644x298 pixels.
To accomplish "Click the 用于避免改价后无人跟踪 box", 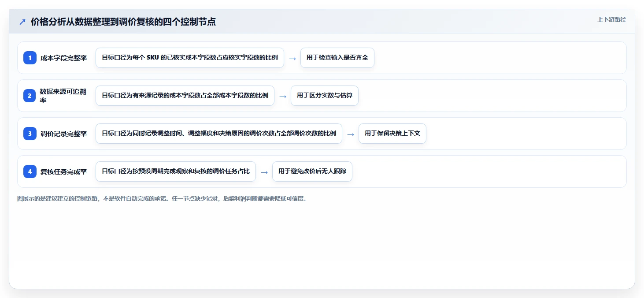I will click(x=312, y=171).
